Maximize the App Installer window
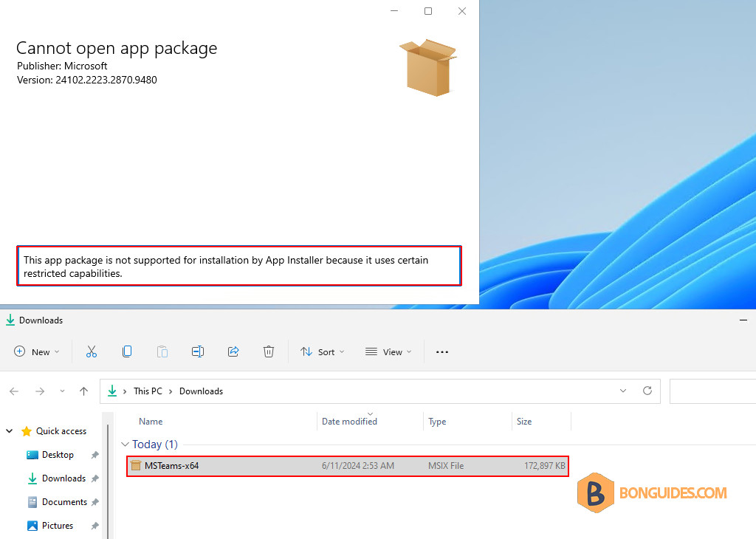Viewport: 756px width, 539px height. point(428,10)
